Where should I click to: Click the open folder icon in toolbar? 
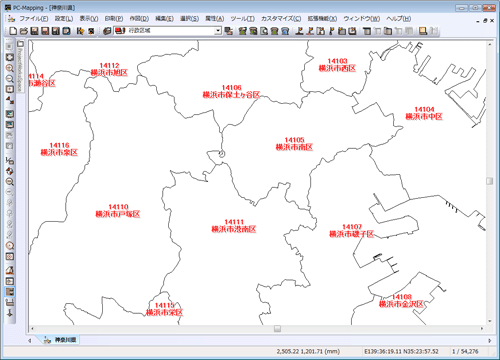click(x=23, y=31)
